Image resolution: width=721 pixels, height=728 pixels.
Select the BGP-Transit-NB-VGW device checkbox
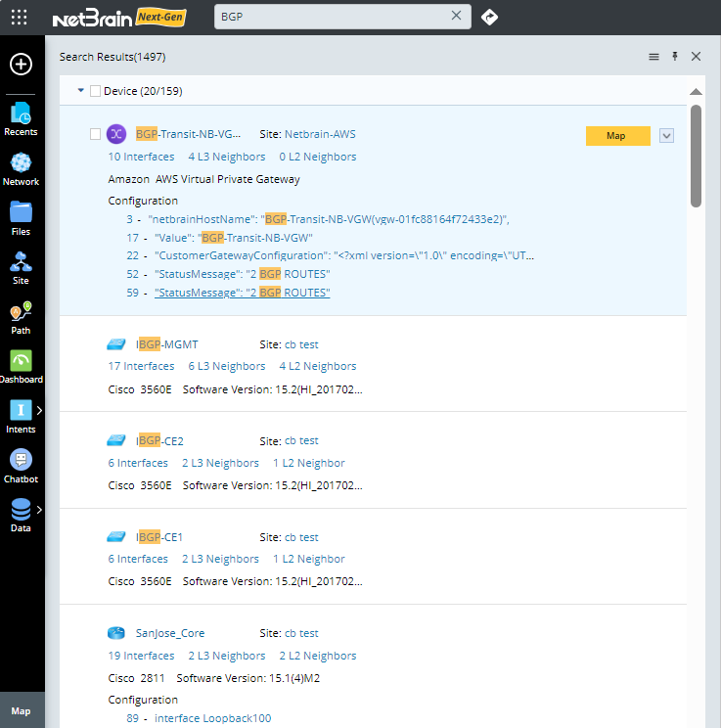tap(95, 134)
